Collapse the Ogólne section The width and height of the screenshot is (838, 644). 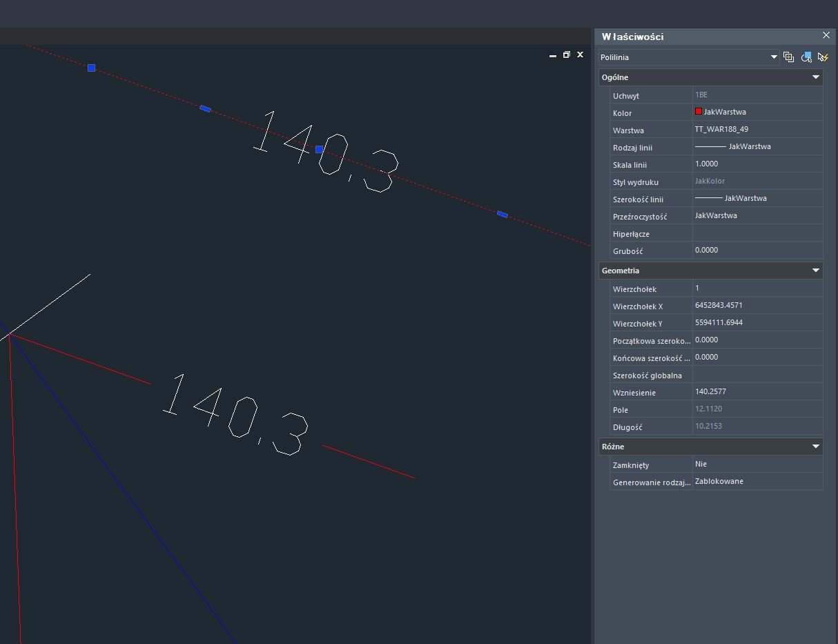click(815, 77)
